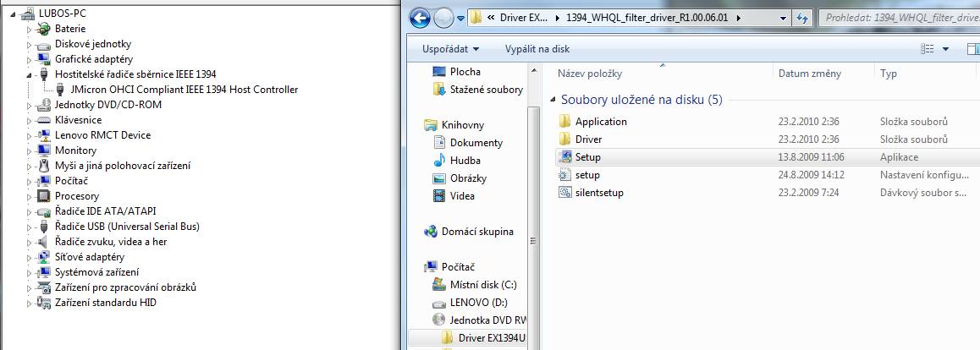Open the view options dropdown arrow
The width and height of the screenshot is (980, 350).
point(945,49)
